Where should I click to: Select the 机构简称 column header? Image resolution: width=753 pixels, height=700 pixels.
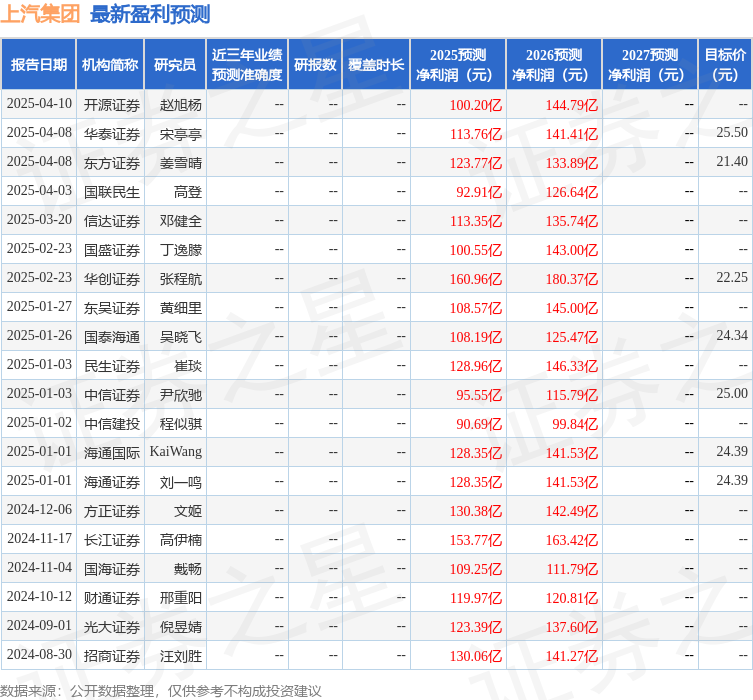pyautogui.click(x=110, y=64)
